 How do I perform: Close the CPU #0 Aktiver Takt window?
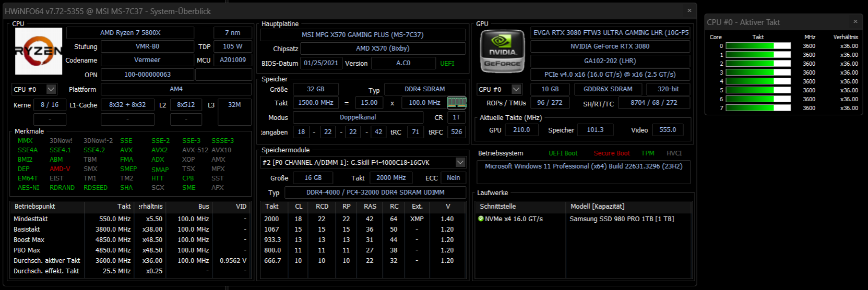[855, 22]
